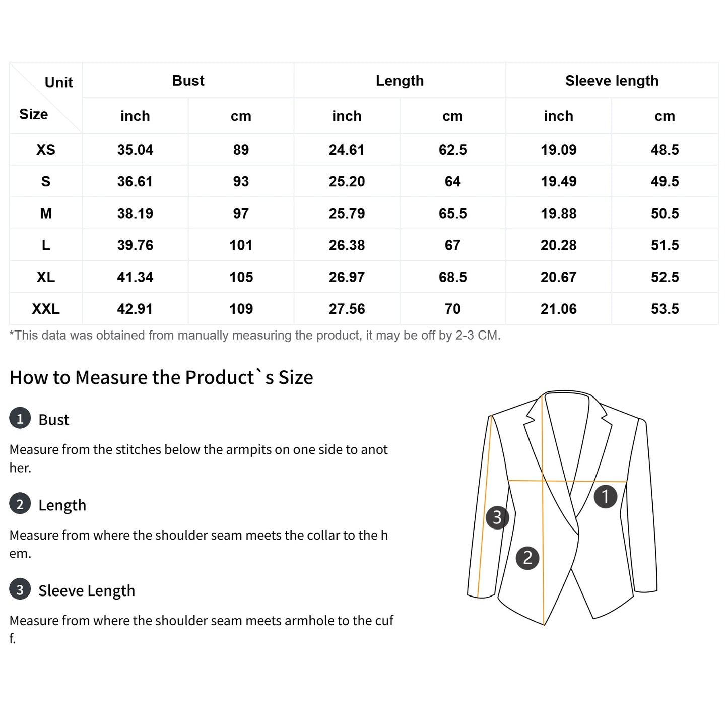Click the jacket's left lapel notch
Image resolution: width=728 pixels, height=728 pixels.
tap(530, 419)
